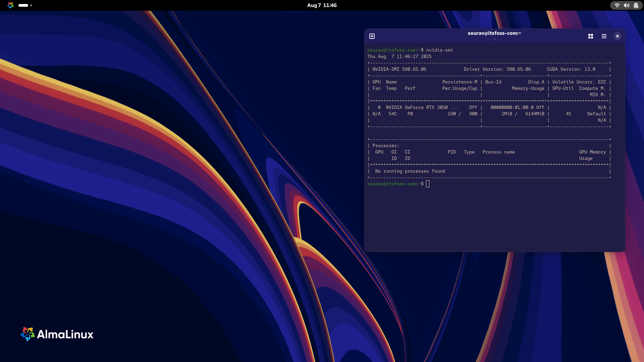The image size is (644, 362).
Task: Click the terminal cursor at the prompt
Action: (x=428, y=184)
